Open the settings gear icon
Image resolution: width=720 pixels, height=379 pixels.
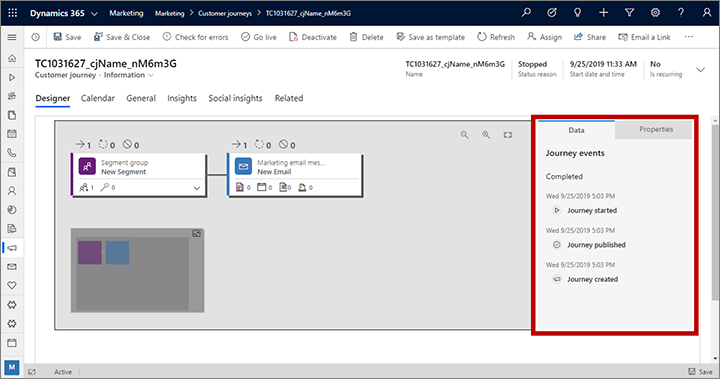pos(655,13)
